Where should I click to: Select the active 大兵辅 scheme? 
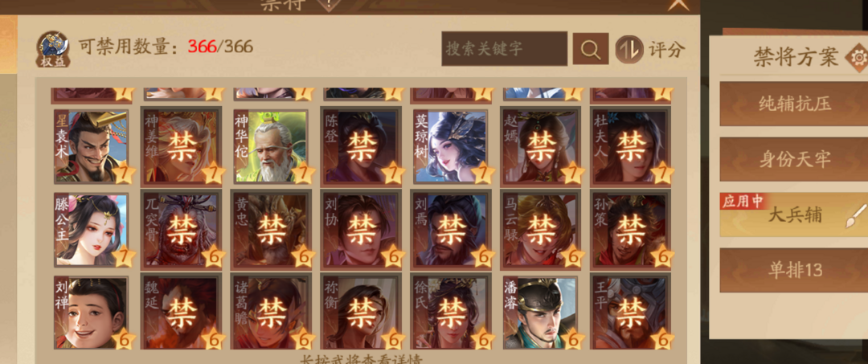point(795,215)
